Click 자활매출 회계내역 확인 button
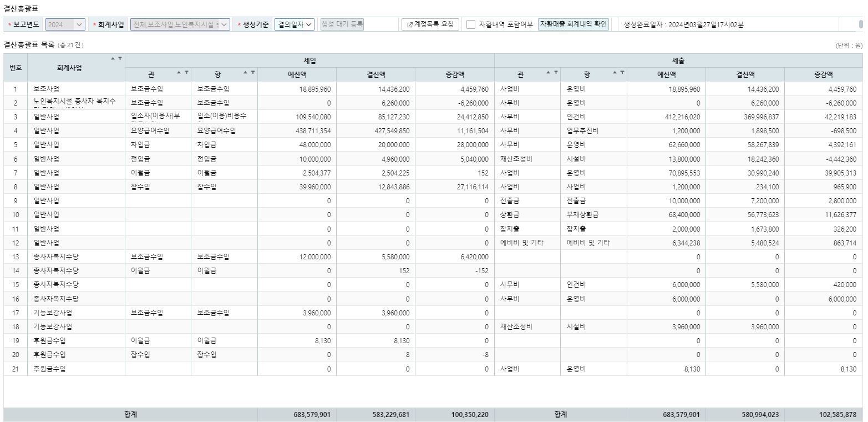Image resolution: width=868 pixels, height=422 pixels. click(573, 24)
